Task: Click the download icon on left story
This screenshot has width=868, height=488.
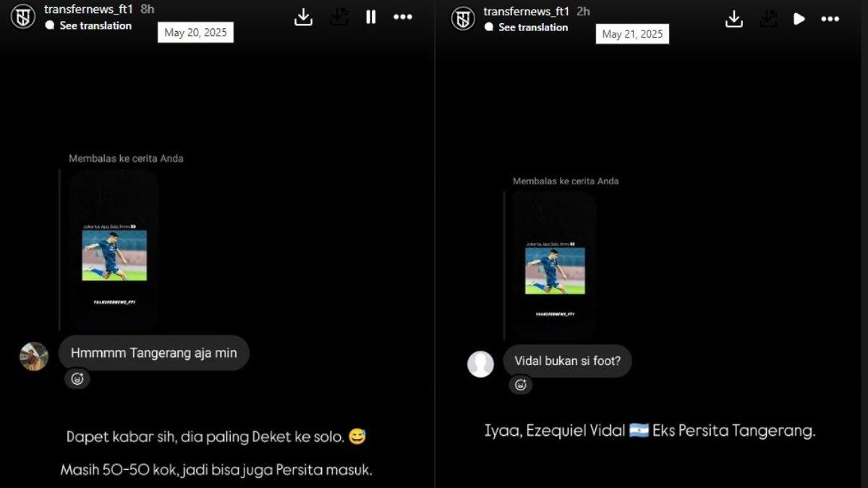Action: [303, 17]
